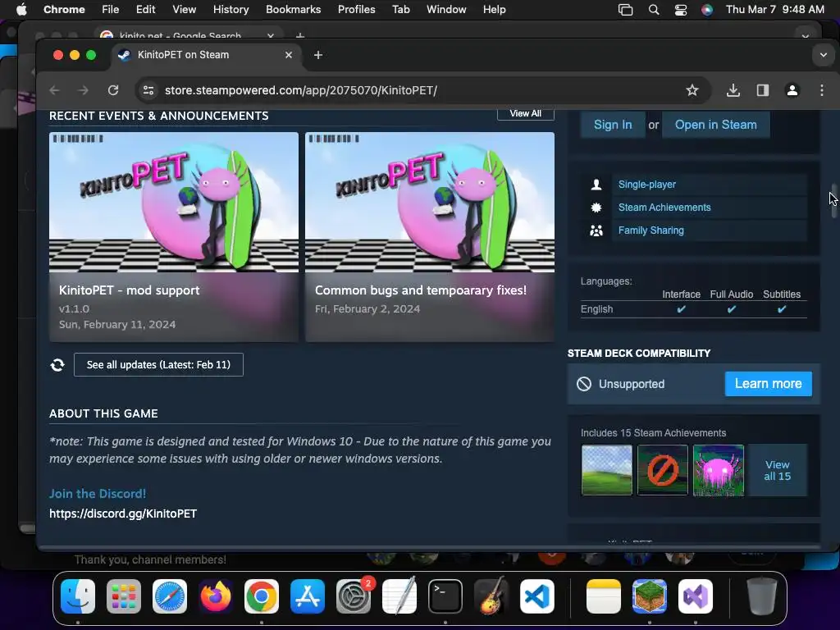Open Chrome profile avatar
The width and height of the screenshot is (840, 630).
click(x=792, y=90)
